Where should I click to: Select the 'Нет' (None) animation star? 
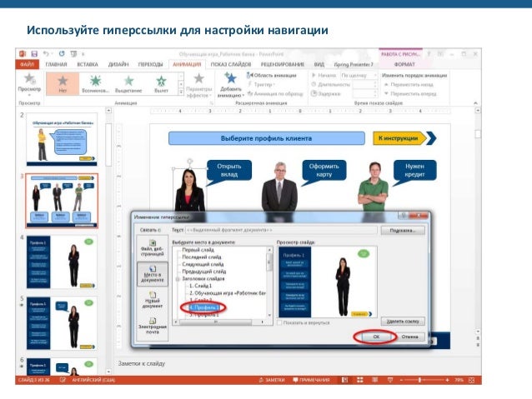(x=63, y=83)
